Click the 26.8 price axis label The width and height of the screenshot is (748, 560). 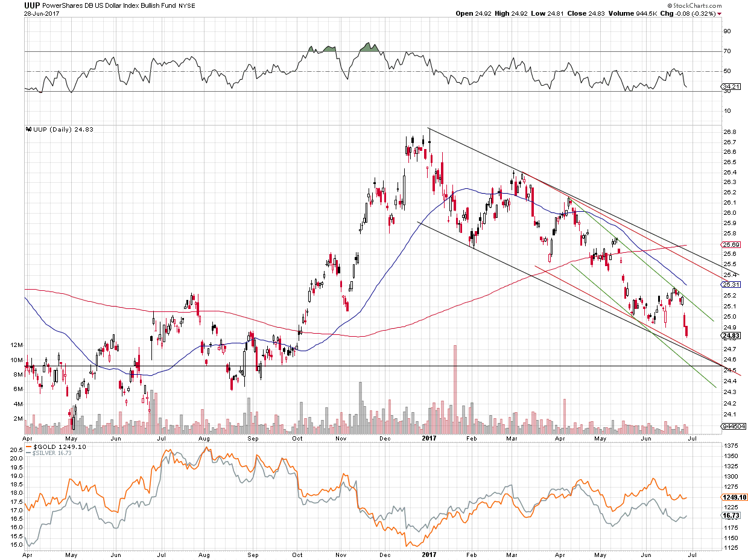click(729, 132)
